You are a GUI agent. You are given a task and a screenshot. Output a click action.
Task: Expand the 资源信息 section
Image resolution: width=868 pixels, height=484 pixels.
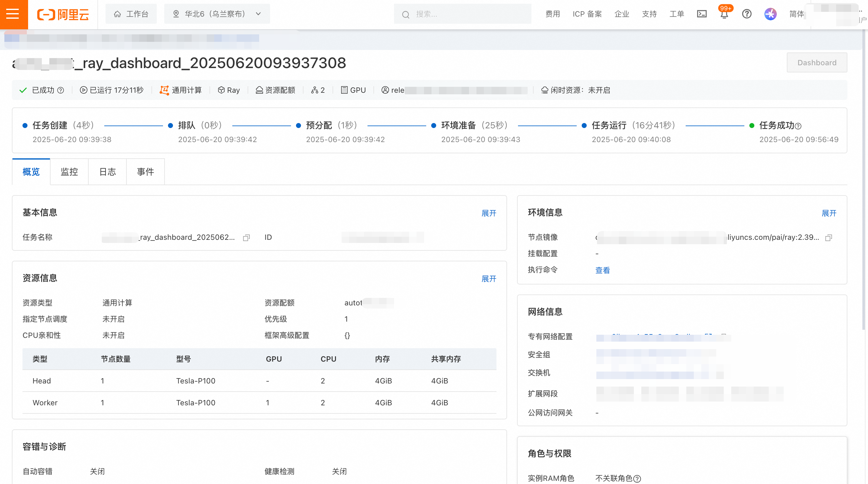(x=489, y=279)
